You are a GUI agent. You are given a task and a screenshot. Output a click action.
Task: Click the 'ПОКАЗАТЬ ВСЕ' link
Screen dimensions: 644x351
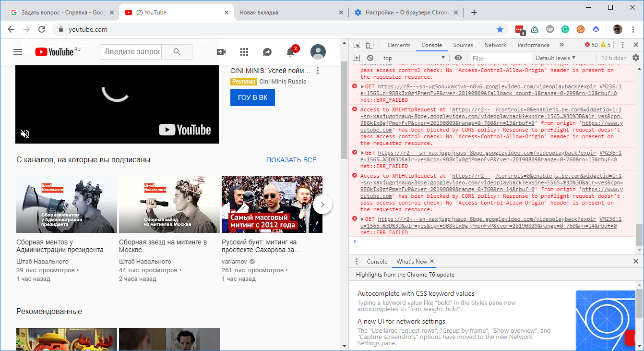(292, 160)
